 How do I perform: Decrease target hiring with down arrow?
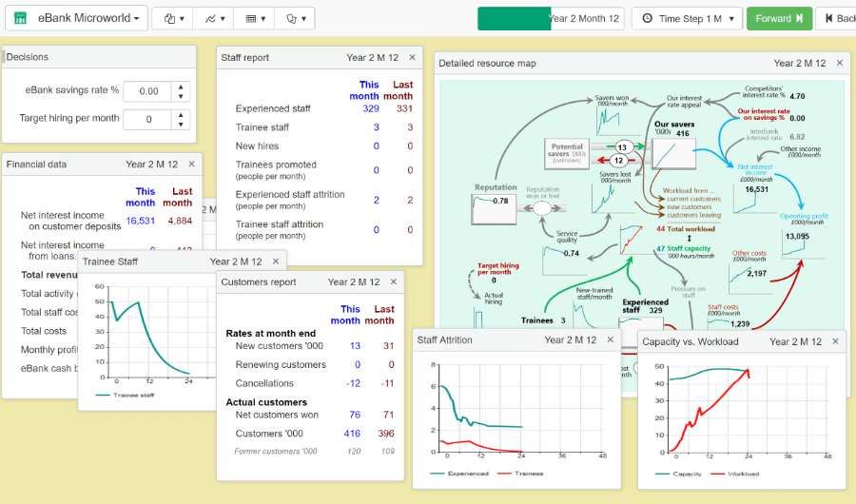point(183,125)
